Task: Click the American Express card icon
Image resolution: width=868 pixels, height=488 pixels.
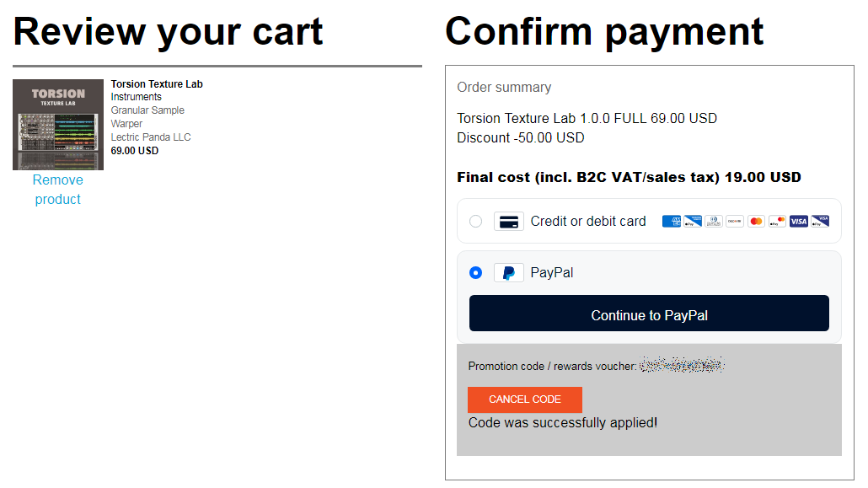Action: tap(672, 222)
